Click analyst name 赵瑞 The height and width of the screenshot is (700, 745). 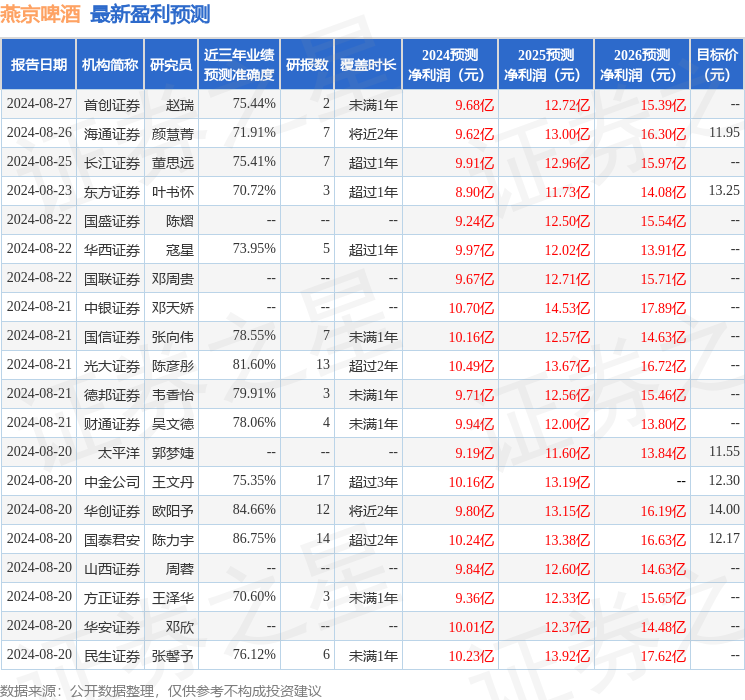click(180, 105)
